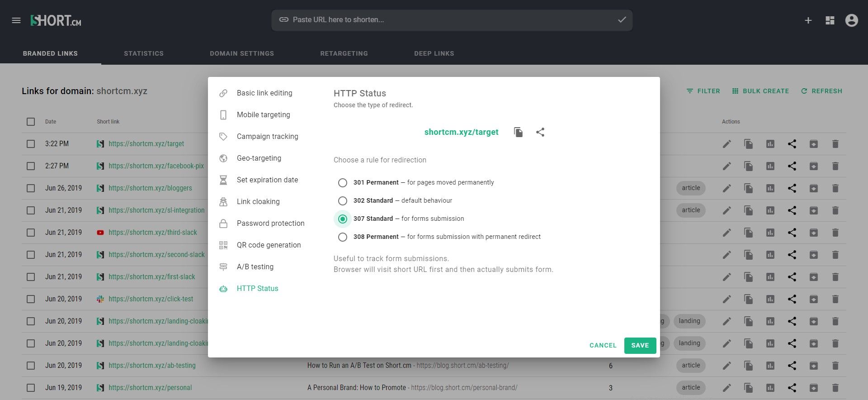868x400 pixels.
Task: Click the Save button
Action: click(640, 346)
